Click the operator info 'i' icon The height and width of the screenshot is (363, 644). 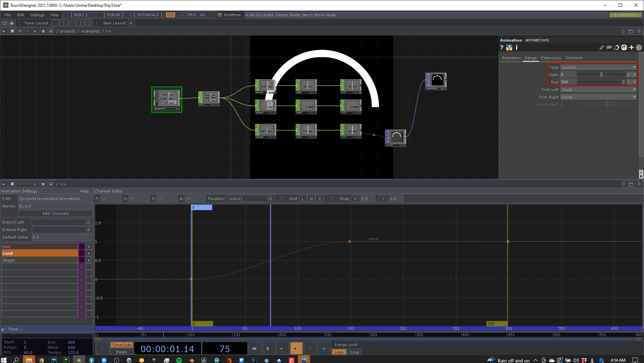516,48
